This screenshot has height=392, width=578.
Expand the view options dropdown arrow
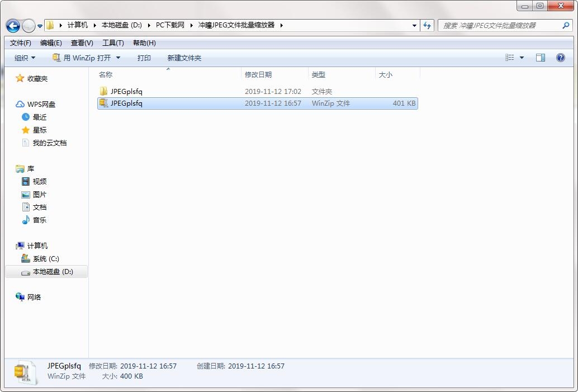coord(522,58)
